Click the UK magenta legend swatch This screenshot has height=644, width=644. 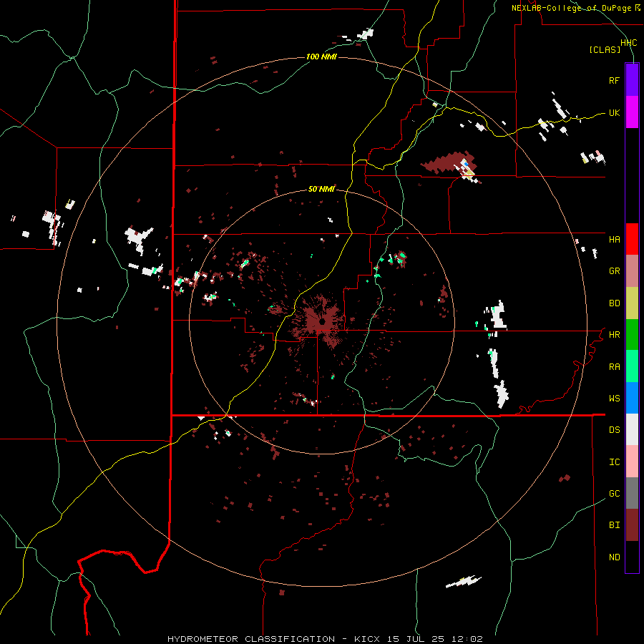tap(632, 112)
